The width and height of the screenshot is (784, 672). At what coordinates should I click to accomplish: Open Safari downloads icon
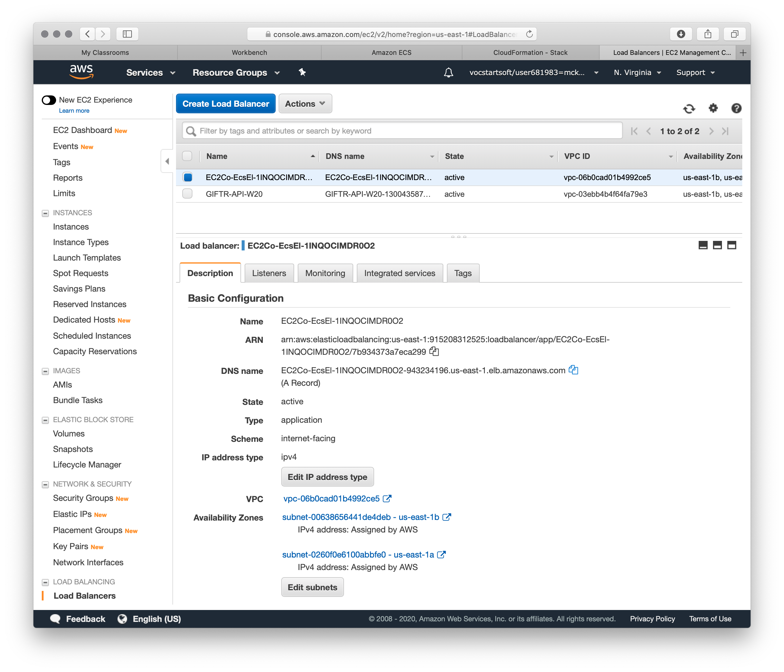click(x=681, y=34)
